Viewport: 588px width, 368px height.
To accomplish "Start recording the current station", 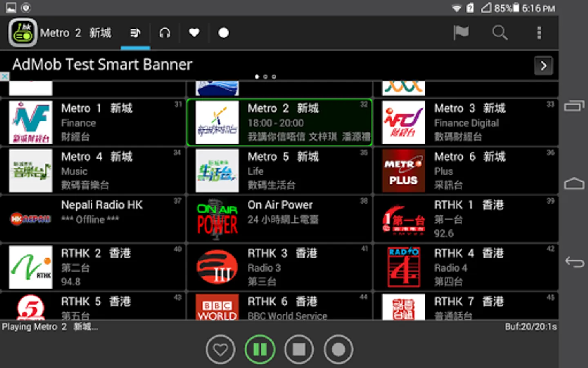I will [338, 350].
